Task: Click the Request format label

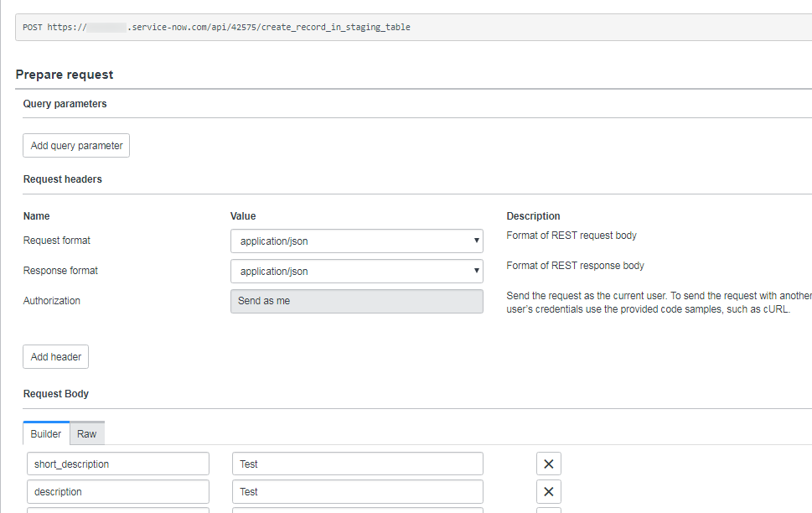Action: tap(57, 241)
